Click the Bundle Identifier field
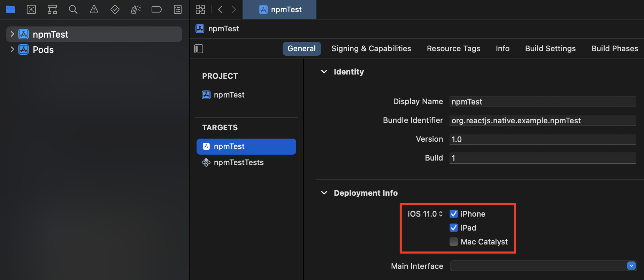The height and width of the screenshot is (280, 644). point(543,120)
